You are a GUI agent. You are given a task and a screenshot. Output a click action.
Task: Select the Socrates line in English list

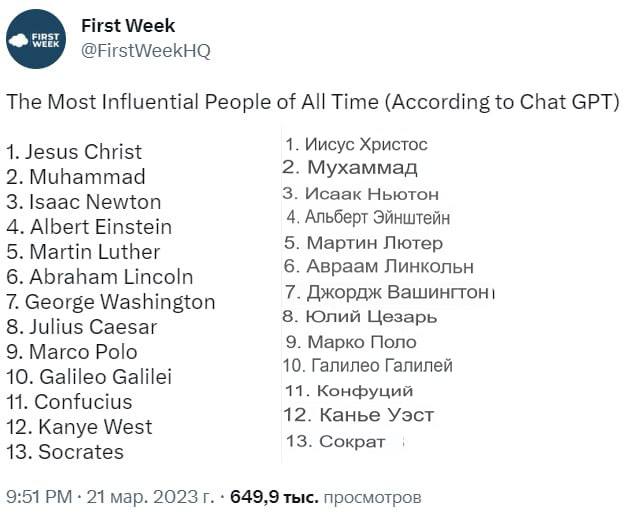(65, 452)
